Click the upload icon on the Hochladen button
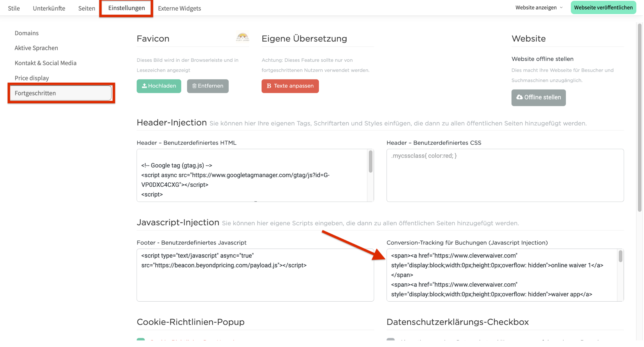This screenshot has height=347, width=644. (x=144, y=86)
